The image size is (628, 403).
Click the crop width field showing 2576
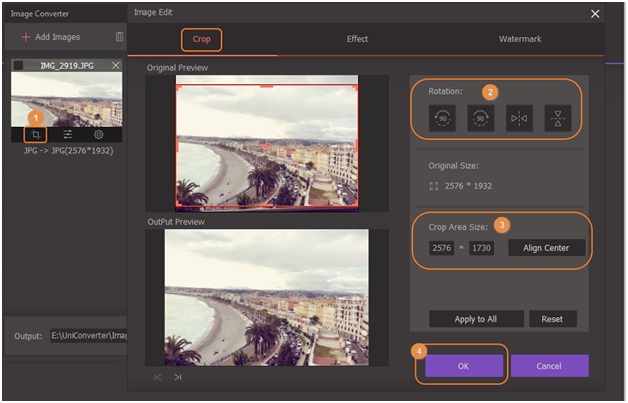pyautogui.click(x=441, y=248)
